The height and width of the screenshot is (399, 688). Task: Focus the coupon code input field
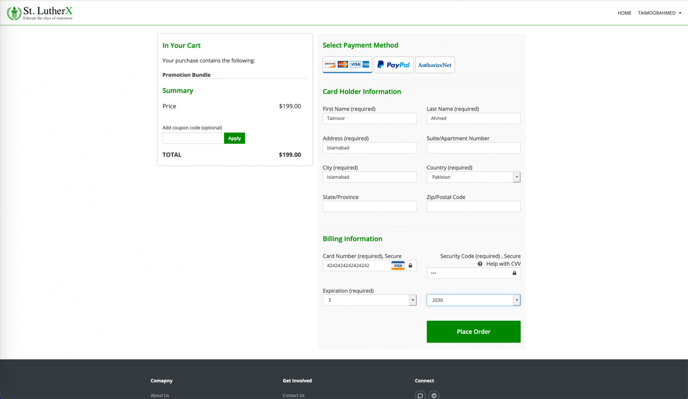pos(193,138)
